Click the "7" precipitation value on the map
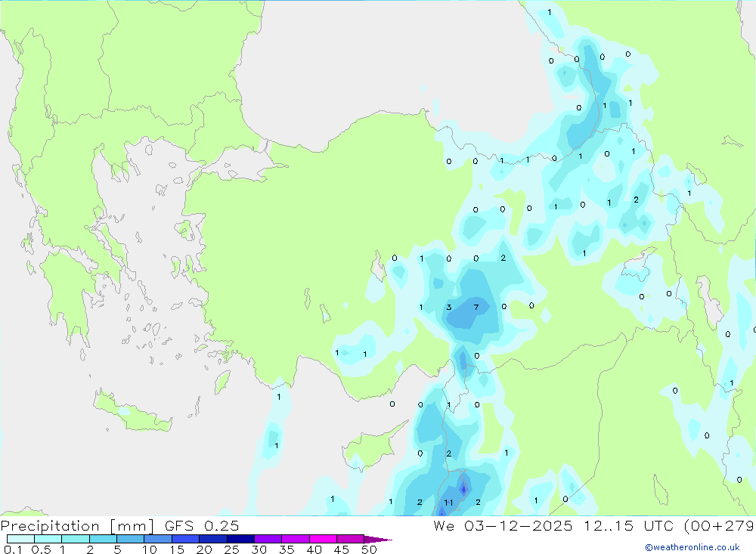The width and height of the screenshot is (756, 554). [x=476, y=307]
